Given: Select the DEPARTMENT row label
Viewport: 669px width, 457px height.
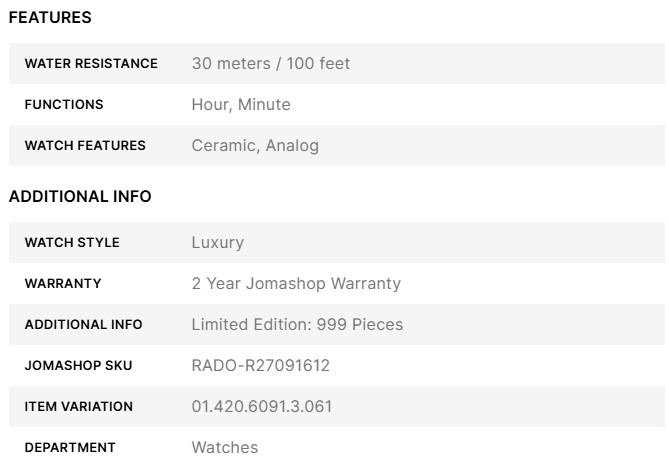Looking at the screenshot, I should pos(70,448).
